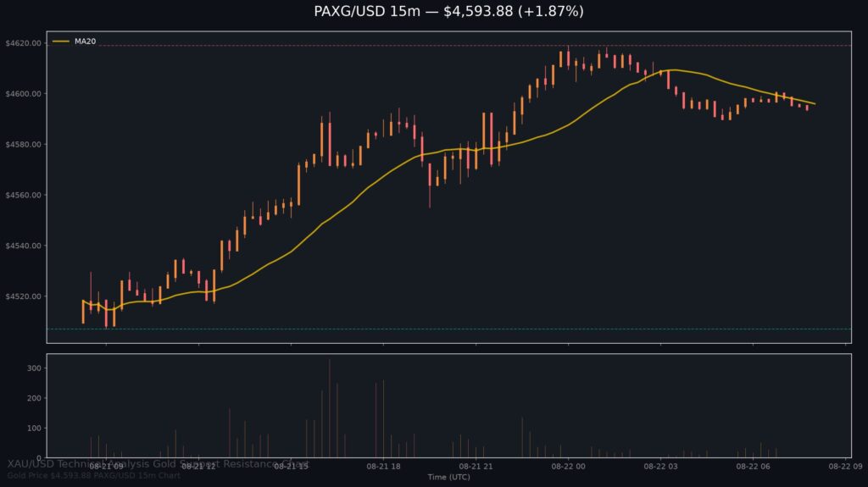Click the 08-22 09 time axis label

[845, 467]
